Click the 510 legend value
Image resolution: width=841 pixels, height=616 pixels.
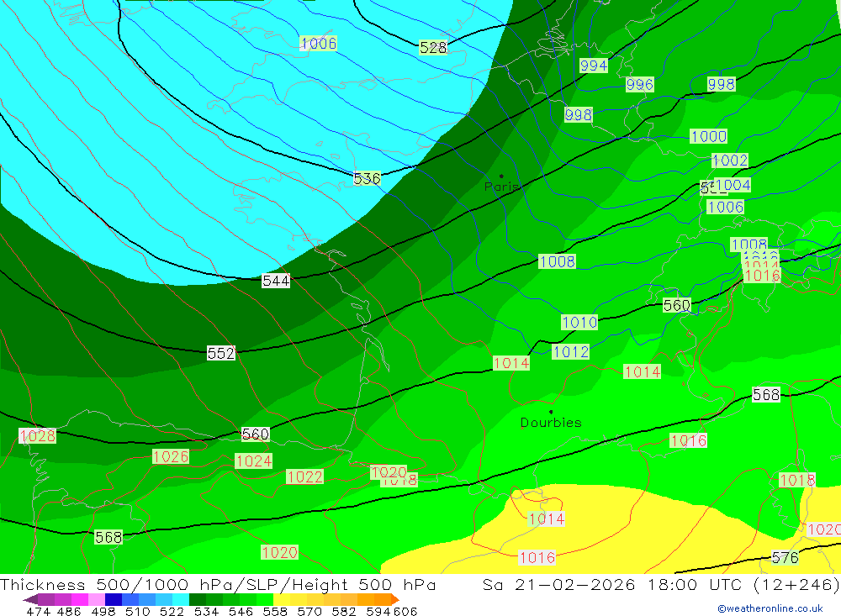pyautogui.click(x=137, y=611)
